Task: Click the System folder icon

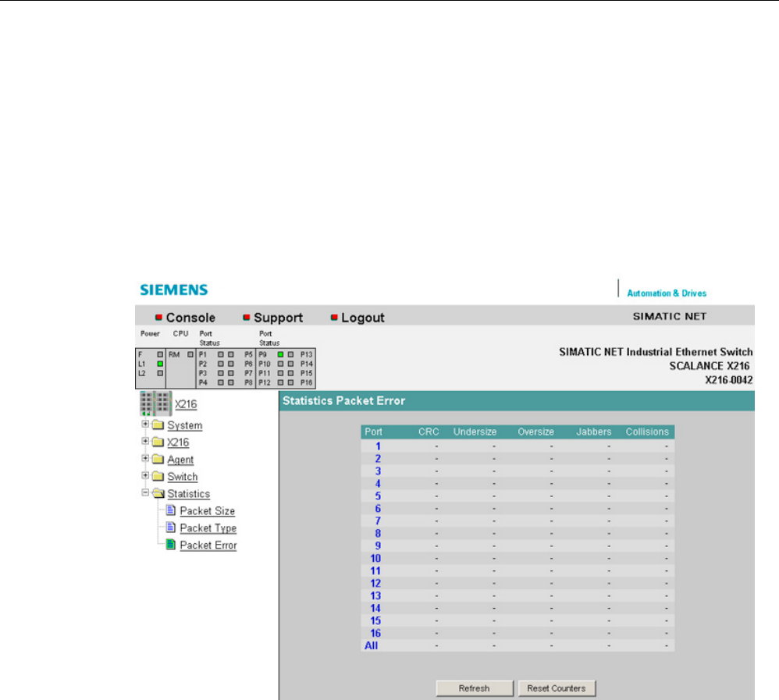Action: pos(158,425)
